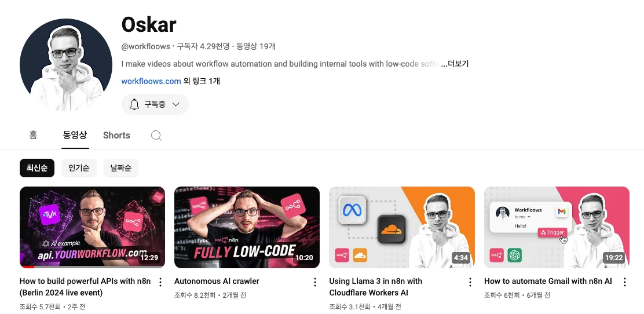
Task: Expand the channel description via ...더보기
Action: (x=455, y=64)
